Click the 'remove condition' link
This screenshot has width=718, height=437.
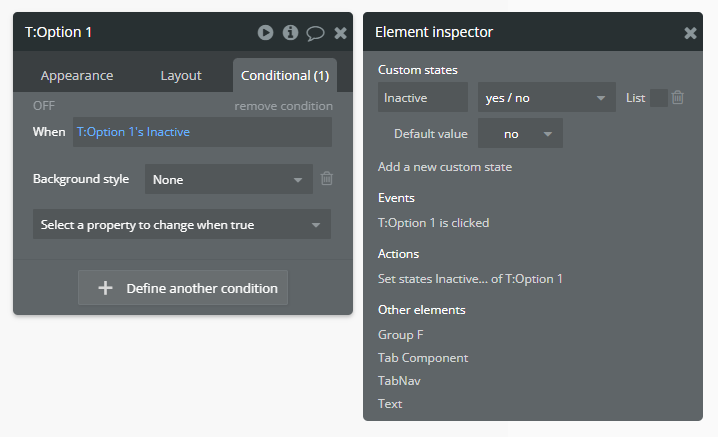tap(283, 106)
